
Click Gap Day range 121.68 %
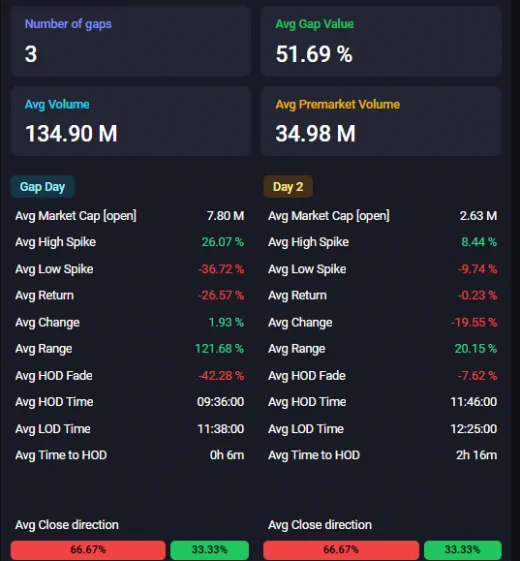pos(219,349)
